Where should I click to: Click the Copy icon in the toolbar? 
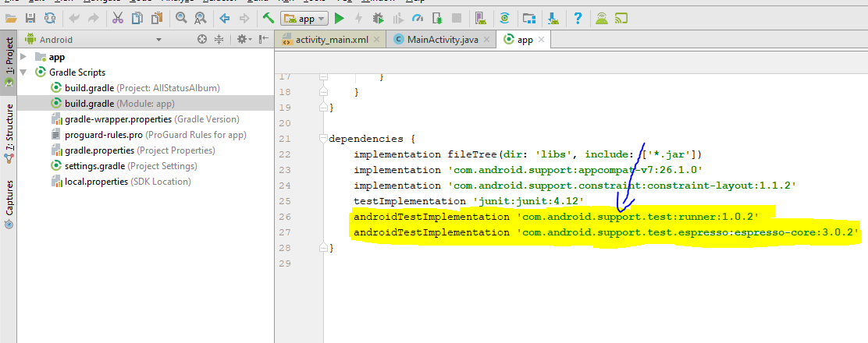[x=137, y=18]
